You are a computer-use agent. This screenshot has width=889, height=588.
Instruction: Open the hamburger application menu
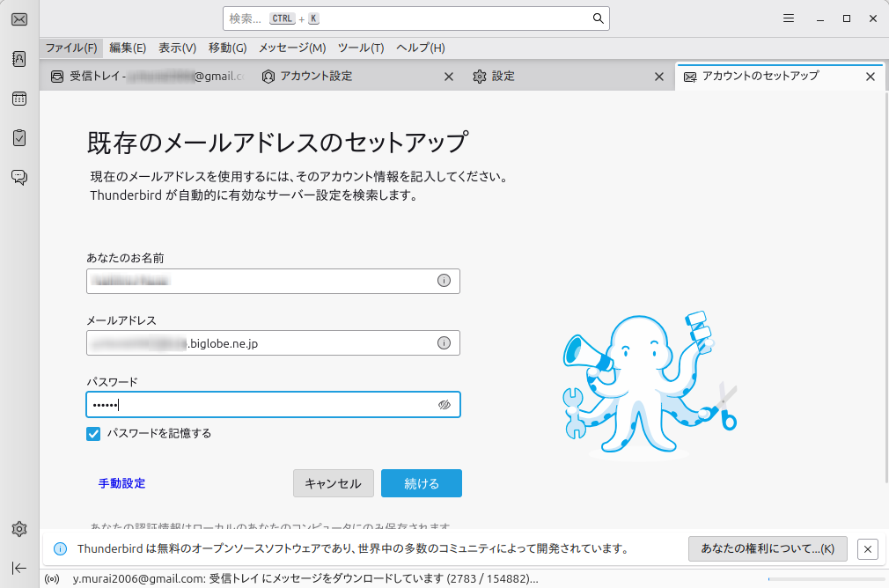(x=789, y=18)
